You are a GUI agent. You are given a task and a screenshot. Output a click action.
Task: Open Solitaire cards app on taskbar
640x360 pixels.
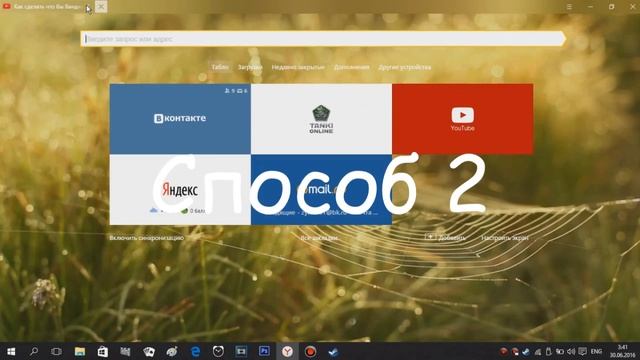149,351
